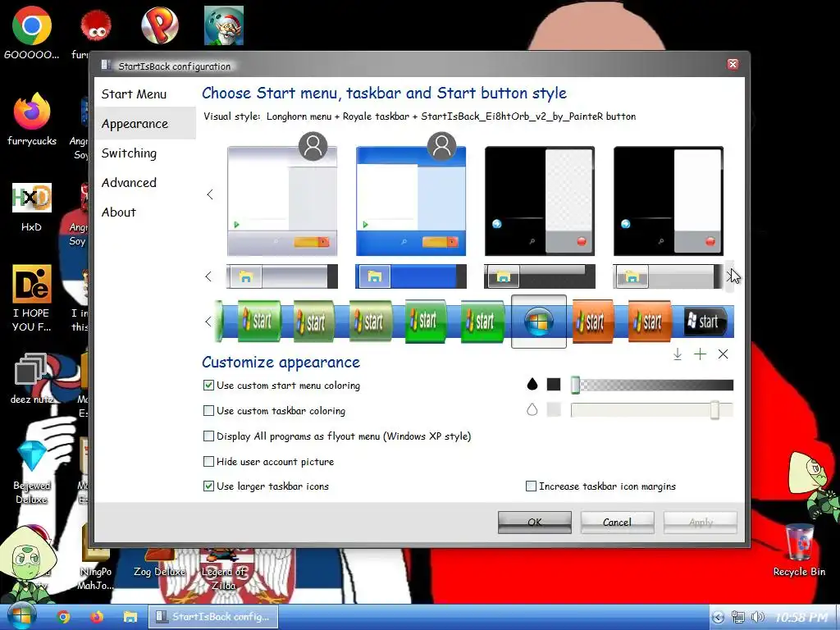Click StartIsBack config taskbar button
Screen dimensions: 840x630
213,617
